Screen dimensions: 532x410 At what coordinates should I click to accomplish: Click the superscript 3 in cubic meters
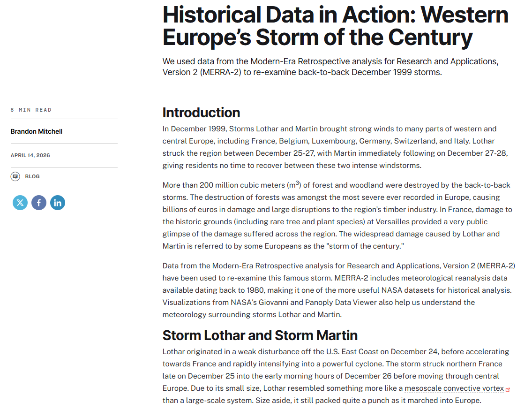point(297,182)
